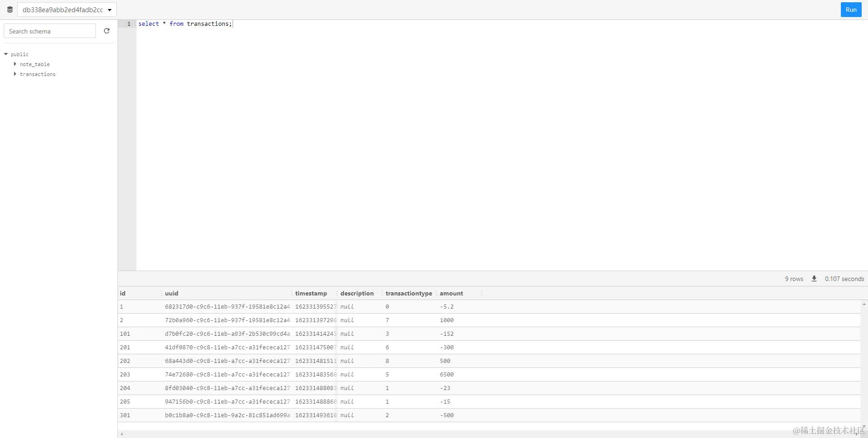Click amount cell 6500
This screenshot has width=868, height=438.
pos(447,375)
